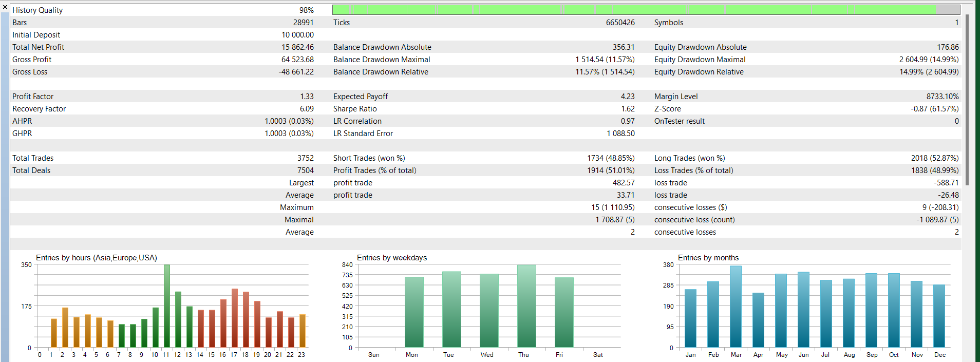
Task: Click Largest profit trade value 482.57
Action: tap(624, 183)
